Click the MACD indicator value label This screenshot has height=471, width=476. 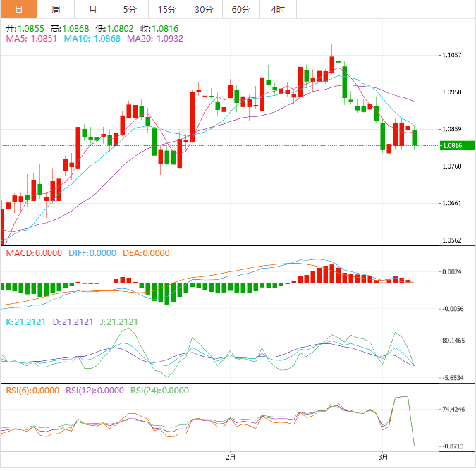(x=34, y=252)
